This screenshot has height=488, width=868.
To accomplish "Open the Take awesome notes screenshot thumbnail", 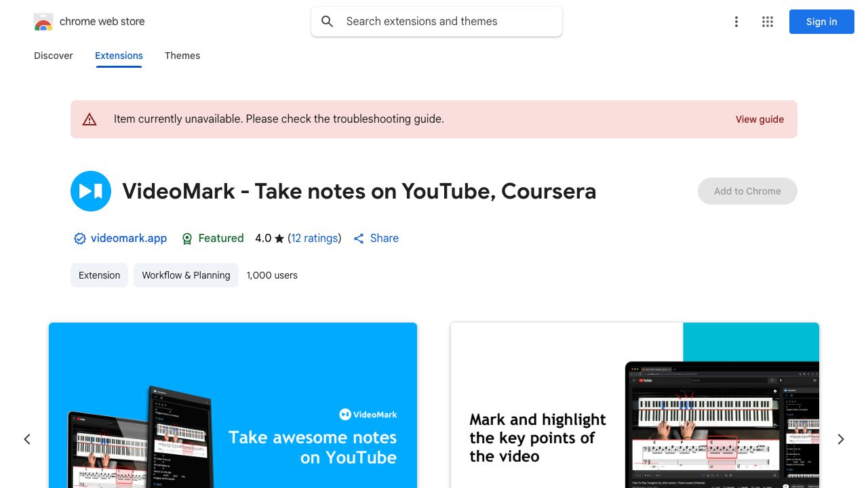I will coord(233,405).
